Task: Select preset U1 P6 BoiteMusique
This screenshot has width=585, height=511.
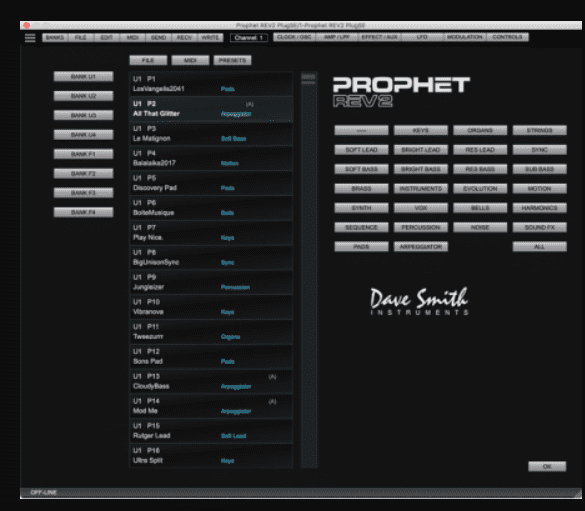Action: [211, 208]
